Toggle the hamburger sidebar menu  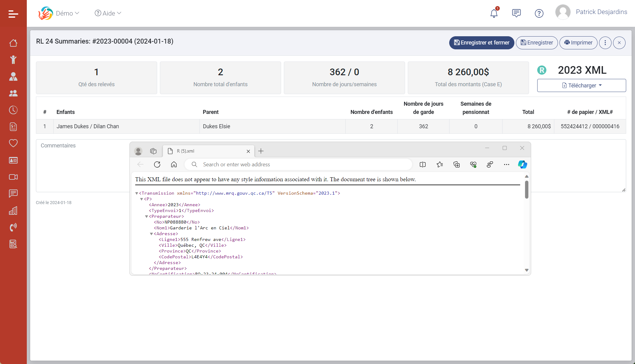13,14
